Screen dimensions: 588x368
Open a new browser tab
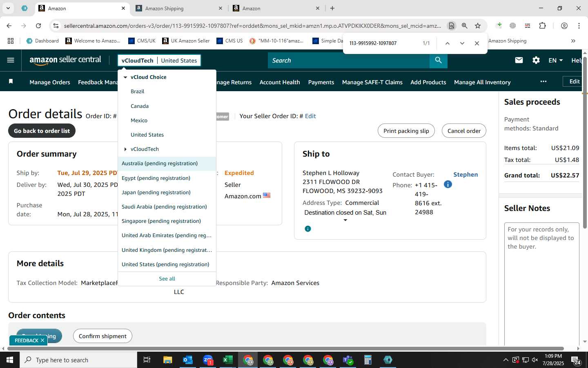coord(332,8)
